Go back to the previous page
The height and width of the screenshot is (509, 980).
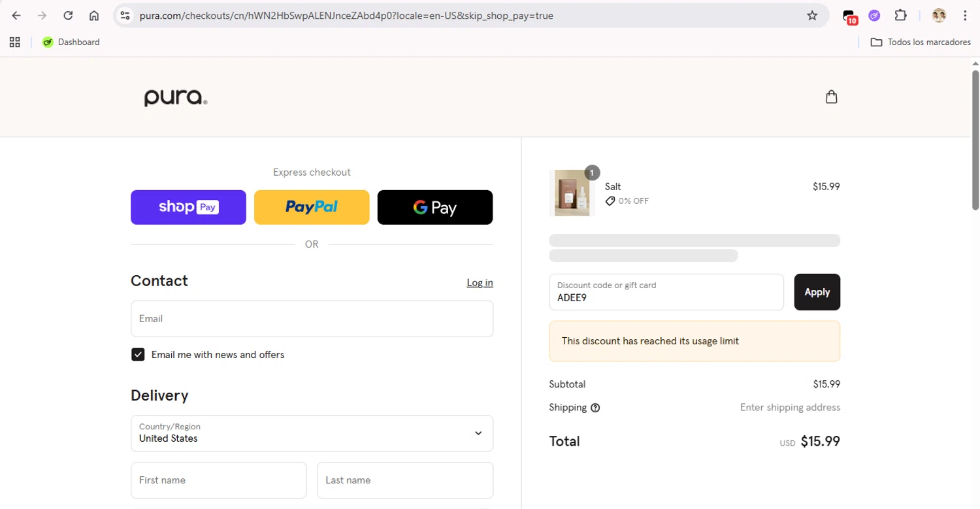(x=16, y=16)
